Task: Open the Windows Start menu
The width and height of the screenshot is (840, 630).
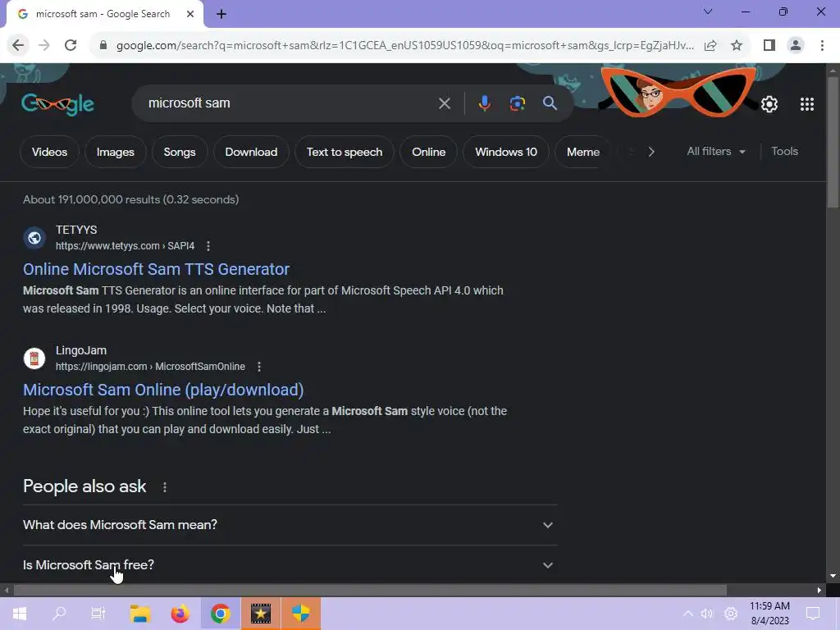Action: pyautogui.click(x=20, y=614)
